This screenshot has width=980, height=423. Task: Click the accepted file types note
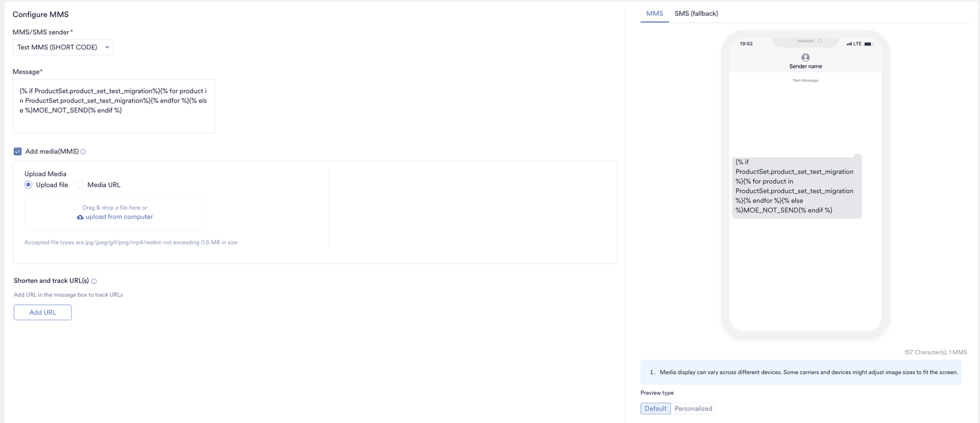tap(131, 242)
